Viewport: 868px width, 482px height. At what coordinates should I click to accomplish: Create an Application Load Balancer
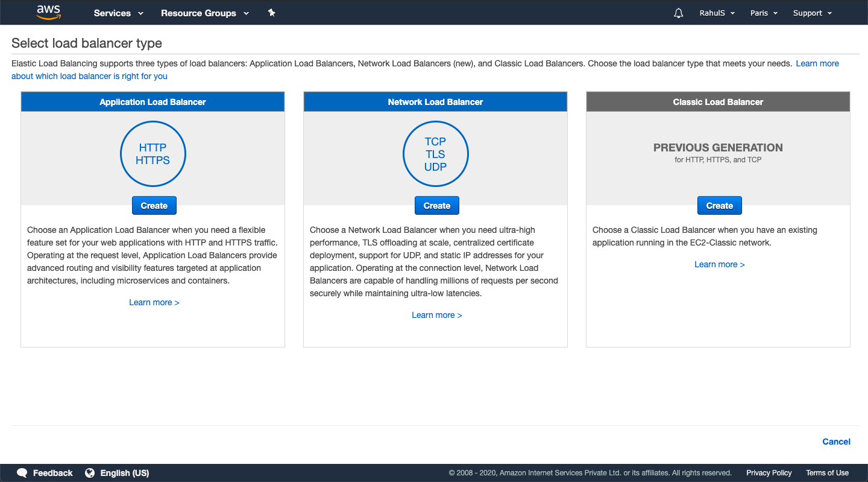point(154,205)
